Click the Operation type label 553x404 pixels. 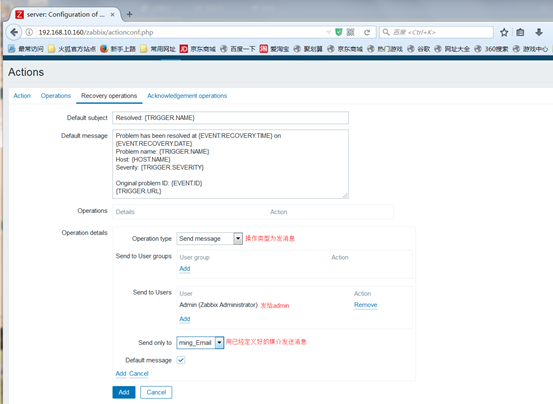[152, 239]
